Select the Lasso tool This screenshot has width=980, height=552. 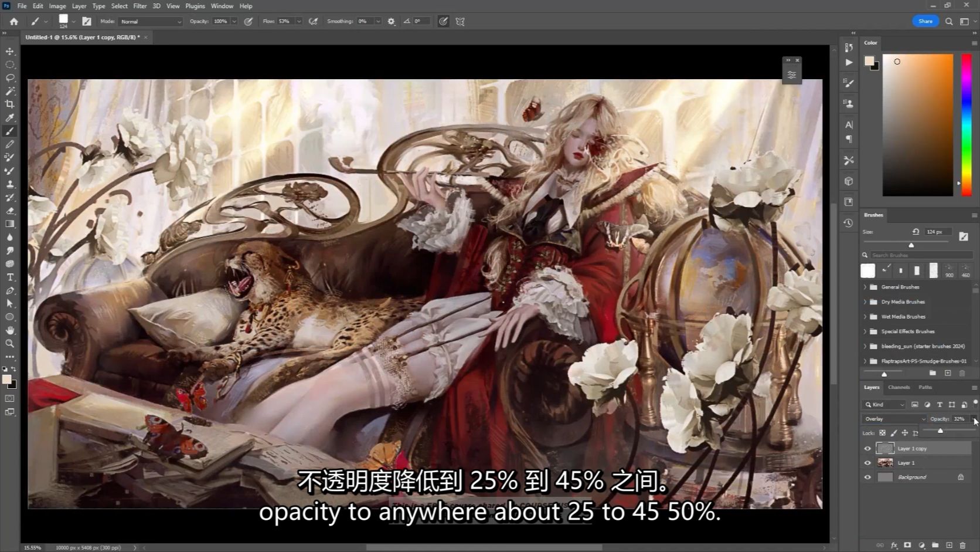pos(10,78)
